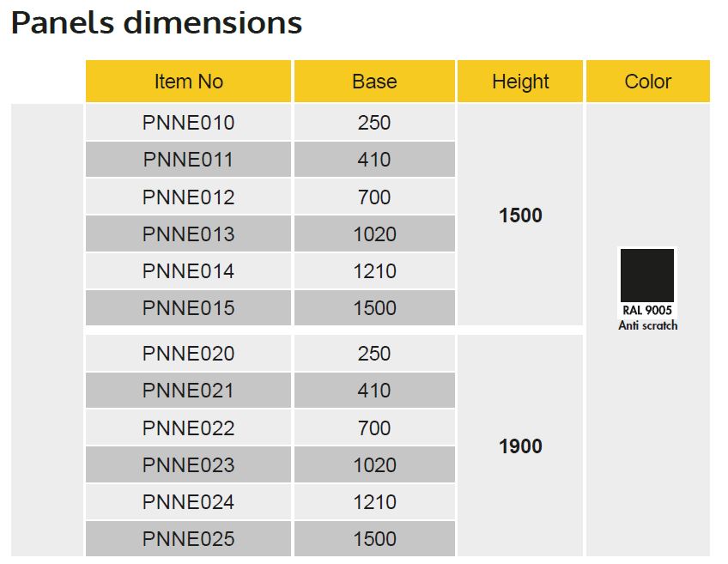The width and height of the screenshot is (728, 564).
Task: Select item number PNNE025
Action: pyautogui.click(x=188, y=539)
